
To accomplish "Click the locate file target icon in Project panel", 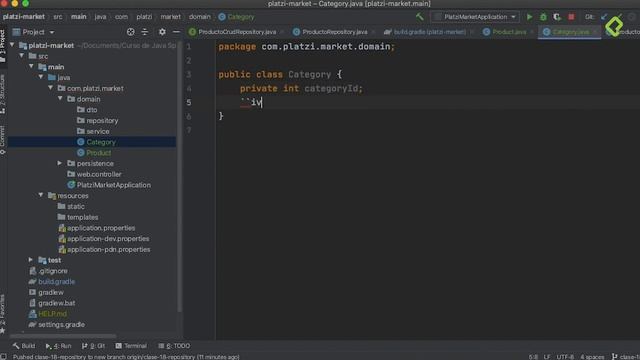I will [131, 32].
